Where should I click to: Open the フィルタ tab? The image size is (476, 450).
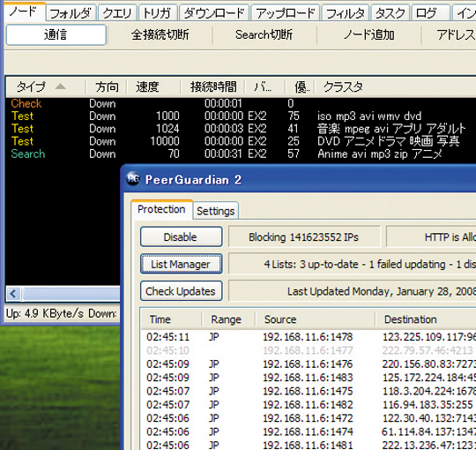pyautogui.click(x=346, y=13)
